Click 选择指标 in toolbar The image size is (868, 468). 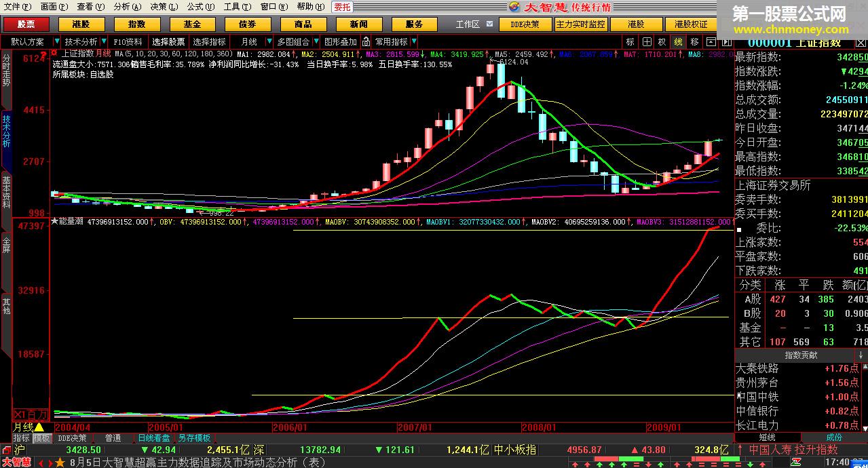(x=210, y=42)
